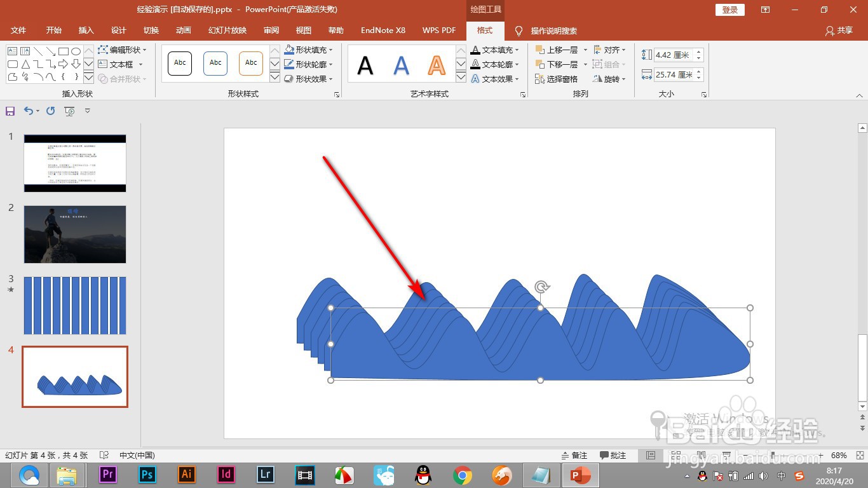Select the Freeform shape tool
868x488 pixels.
12,77
